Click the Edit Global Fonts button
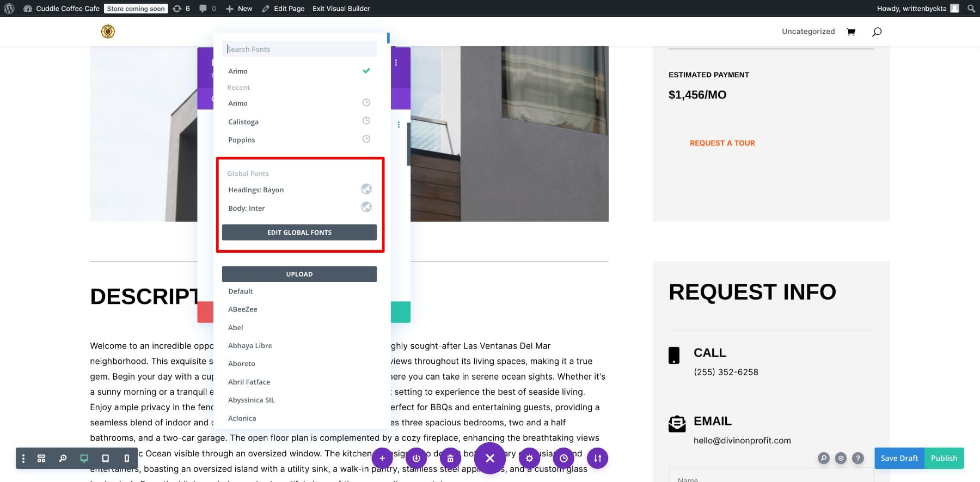Image resolution: width=980 pixels, height=482 pixels. coord(299,232)
